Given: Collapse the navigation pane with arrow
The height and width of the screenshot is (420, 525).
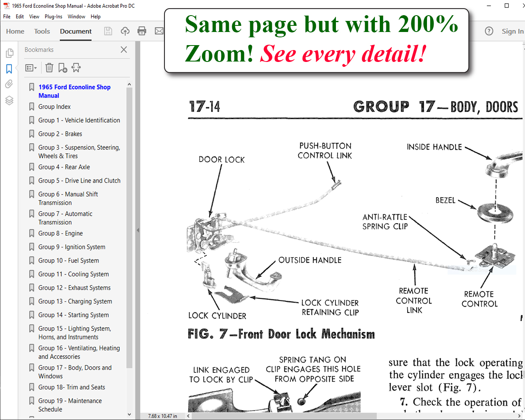Looking at the screenshot, I should 138,231.
